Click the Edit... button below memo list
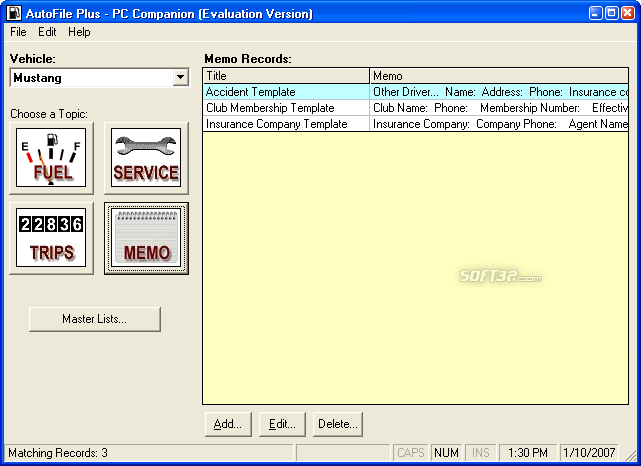 (x=282, y=424)
